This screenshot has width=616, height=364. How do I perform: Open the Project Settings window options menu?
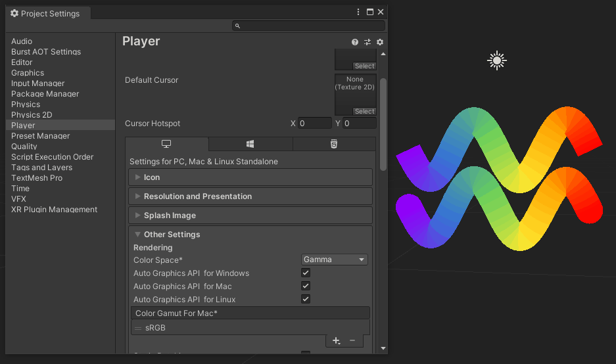(x=358, y=12)
